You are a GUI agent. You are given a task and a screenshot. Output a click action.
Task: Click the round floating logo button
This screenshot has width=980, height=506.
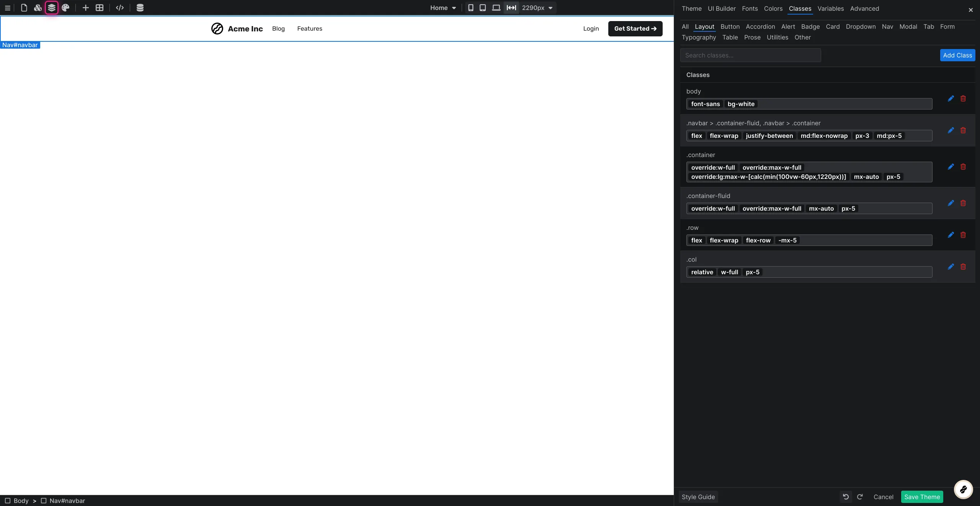(x=963, y=489)
